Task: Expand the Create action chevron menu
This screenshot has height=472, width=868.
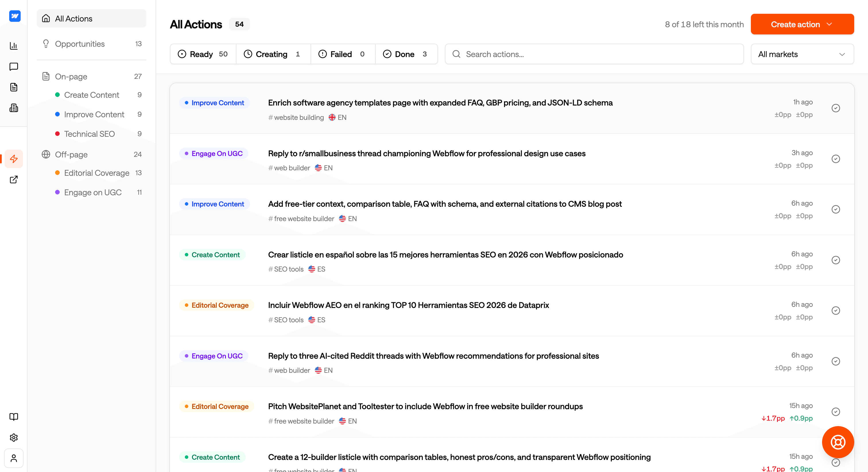Action: [x=830, y=24]
